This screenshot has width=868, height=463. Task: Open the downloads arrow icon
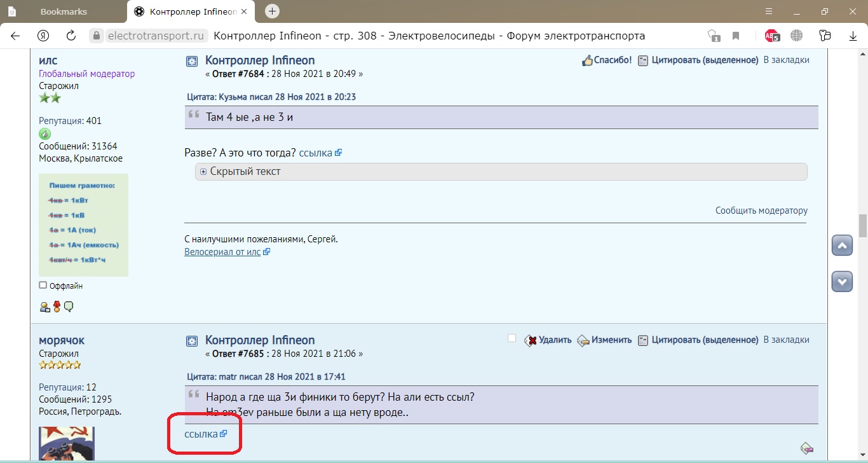(x=853, y=36)
